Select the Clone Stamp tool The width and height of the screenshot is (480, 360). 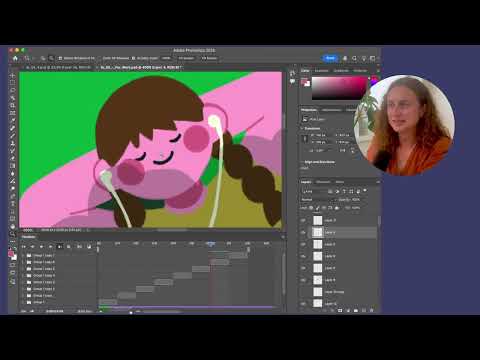click(13, 143)
